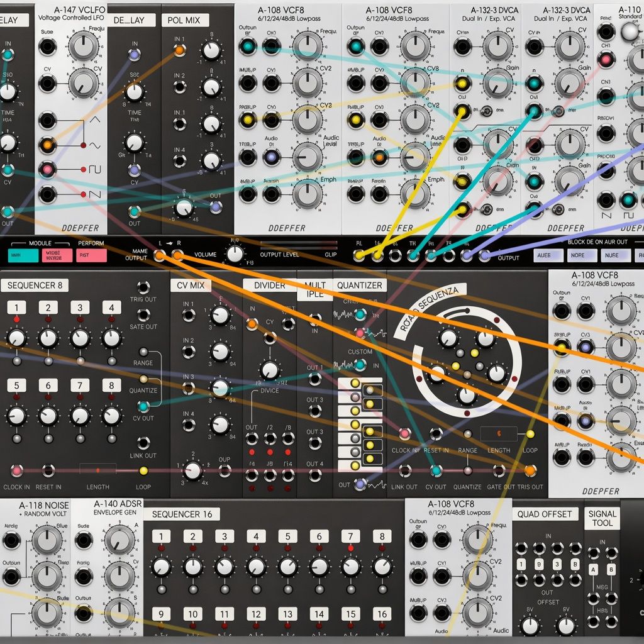
Task: Click the A button on SIGNAL TOOL
Action: click(593, 570)
